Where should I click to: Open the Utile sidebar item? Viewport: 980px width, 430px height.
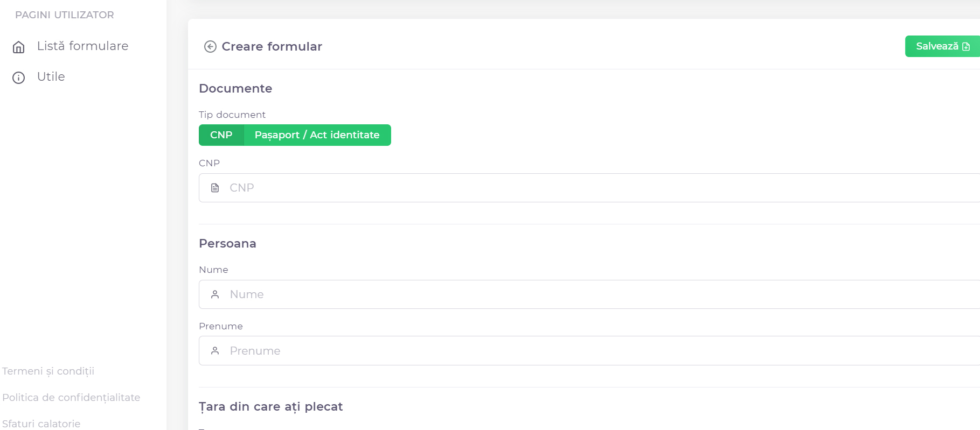click(x=51, y=77)
